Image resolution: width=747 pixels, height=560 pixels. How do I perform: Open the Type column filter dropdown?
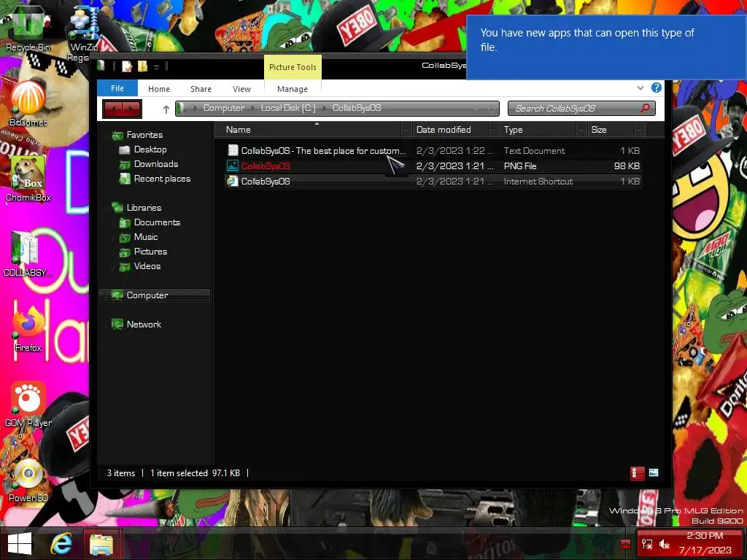[581, 130]
